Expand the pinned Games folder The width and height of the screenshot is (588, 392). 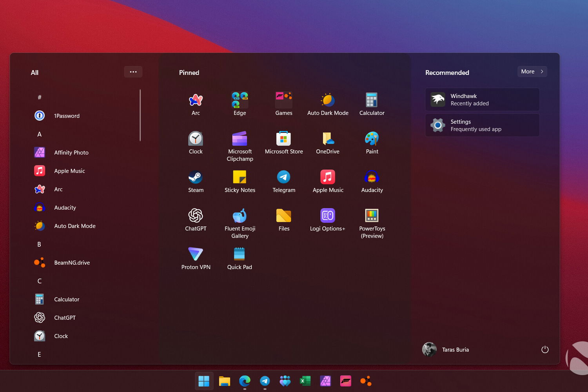pos(284,104)
